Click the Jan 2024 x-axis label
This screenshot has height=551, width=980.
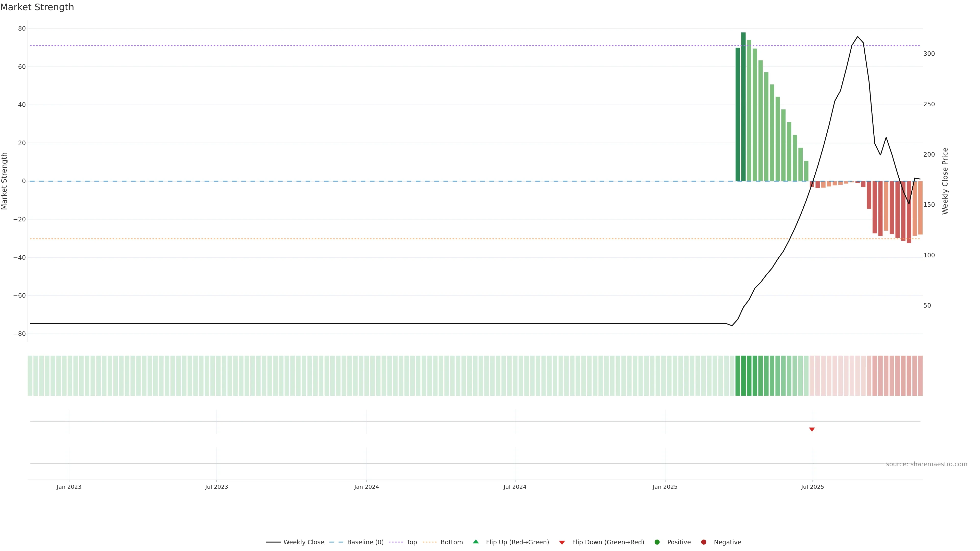tap(366, 487)
